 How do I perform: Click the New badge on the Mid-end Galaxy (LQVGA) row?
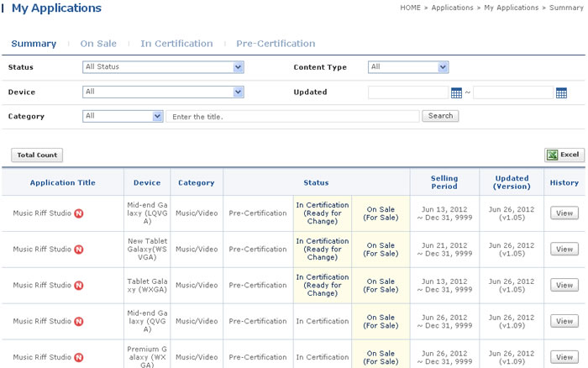(x=79, y=213)
